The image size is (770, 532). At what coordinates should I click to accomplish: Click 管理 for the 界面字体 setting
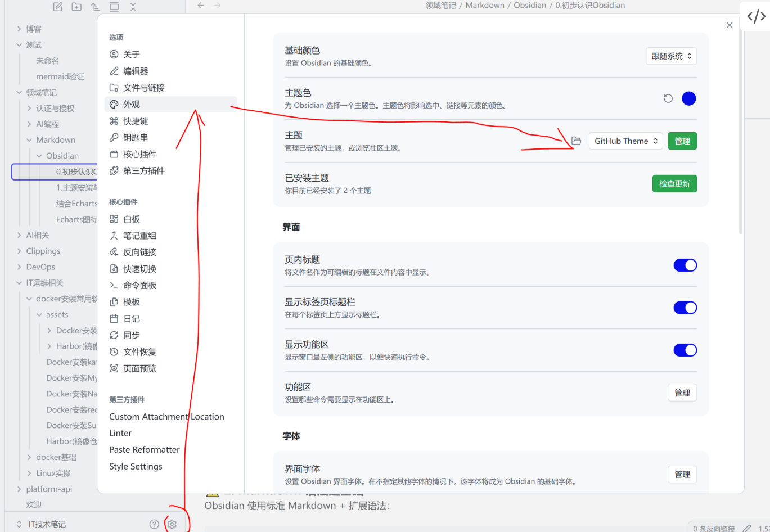682,474
